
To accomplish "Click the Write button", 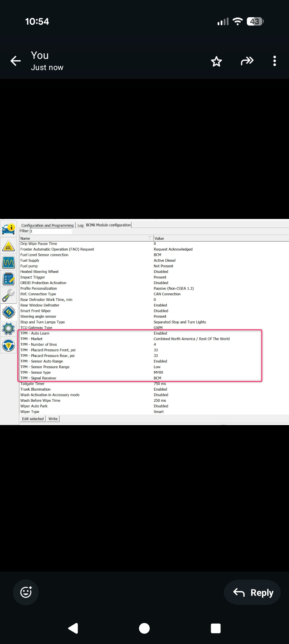I will coord(53,419).
